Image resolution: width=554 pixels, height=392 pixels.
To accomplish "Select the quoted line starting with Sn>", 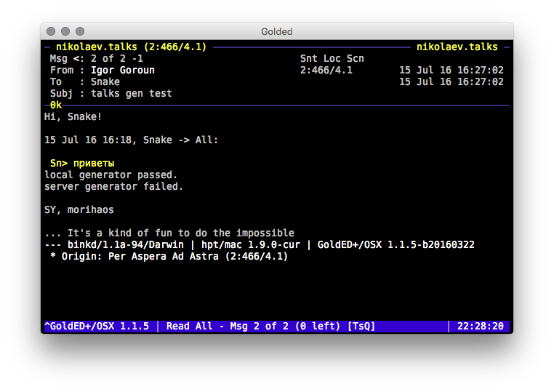I will click(x=82, y=164).
